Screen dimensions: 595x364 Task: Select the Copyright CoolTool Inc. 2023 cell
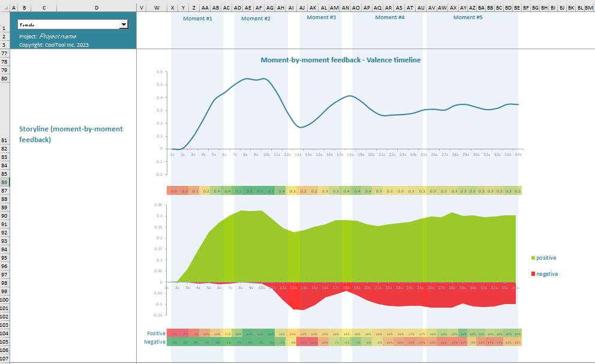pyautogui.click(x=54, y=45)
